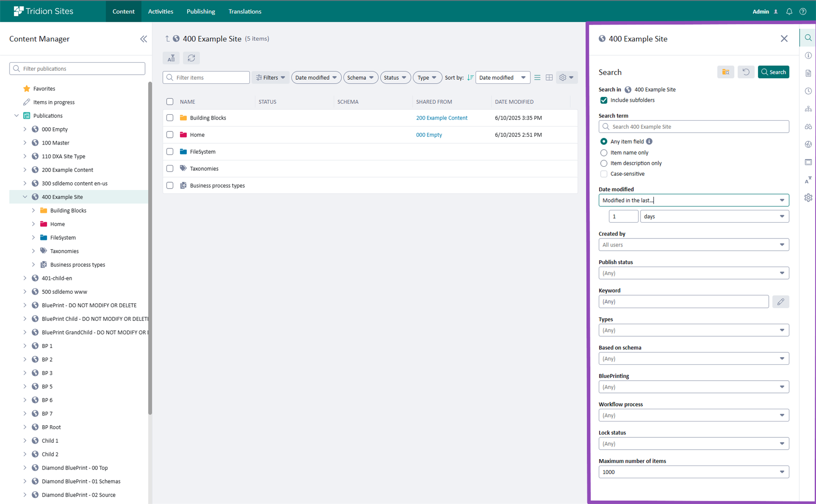Open the Sort by Date modified dropdown
The image size is (816, 504).
point(502,78)
